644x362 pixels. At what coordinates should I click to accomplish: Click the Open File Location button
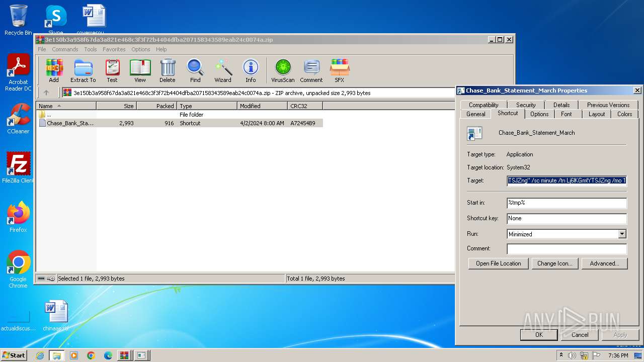[x=499, y=263]
